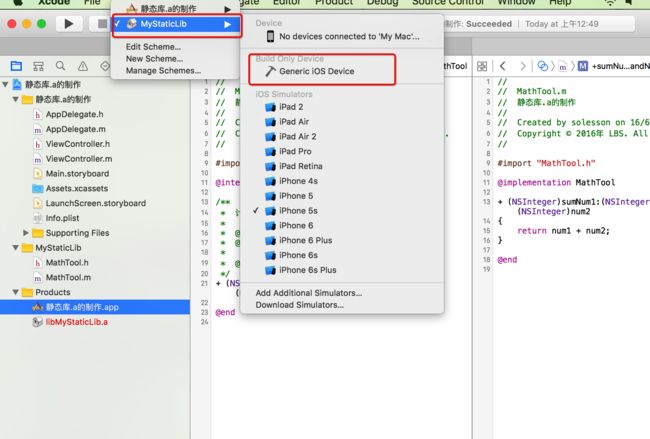650x439 pixels.
Task: Open Info.plist in the navigator
Action: click(x=62, y=218)
